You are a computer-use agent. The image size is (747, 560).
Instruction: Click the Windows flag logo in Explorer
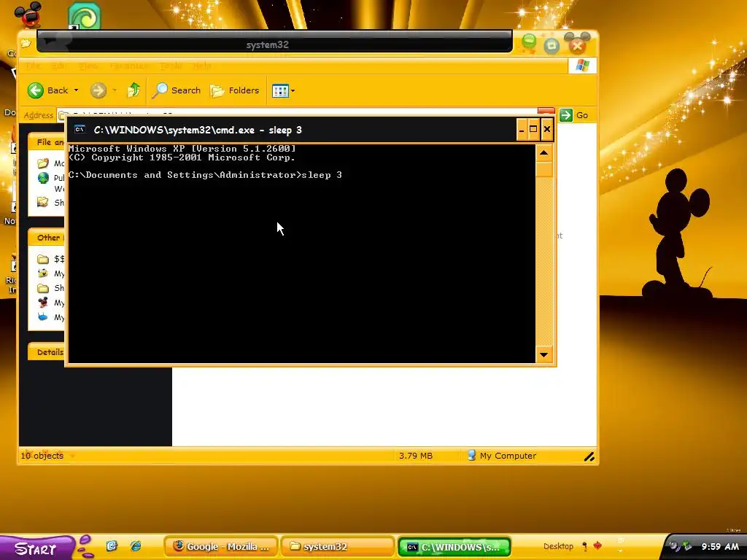582,65
